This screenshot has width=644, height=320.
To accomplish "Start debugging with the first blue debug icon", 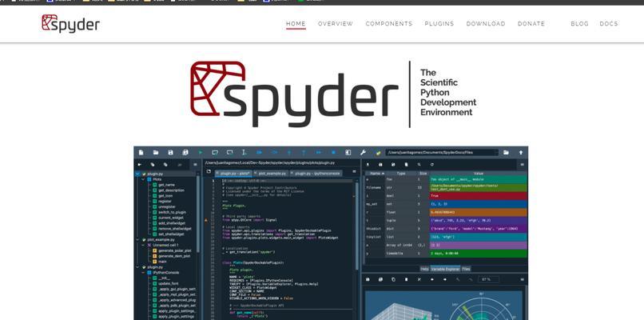I will pos(259,152).
